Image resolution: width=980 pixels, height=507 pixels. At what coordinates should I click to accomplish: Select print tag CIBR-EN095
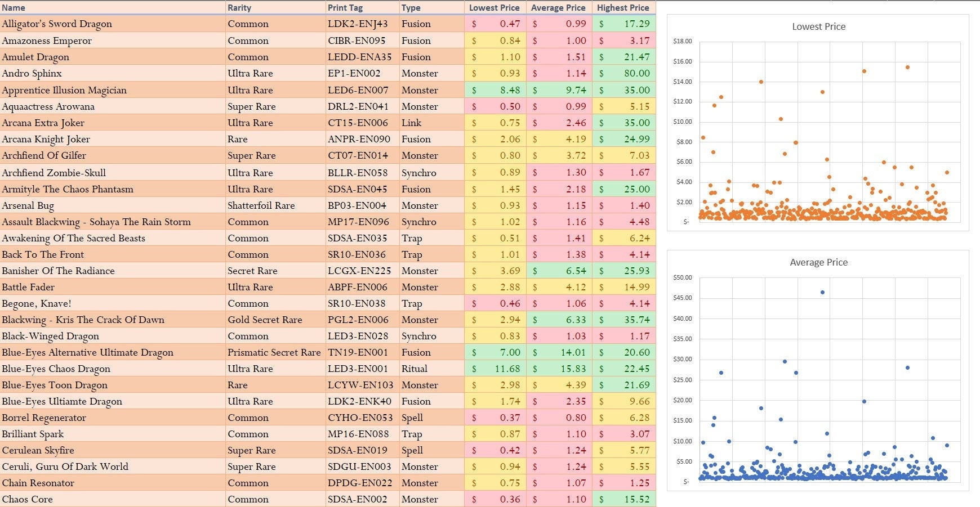click(x=362, y=41)
